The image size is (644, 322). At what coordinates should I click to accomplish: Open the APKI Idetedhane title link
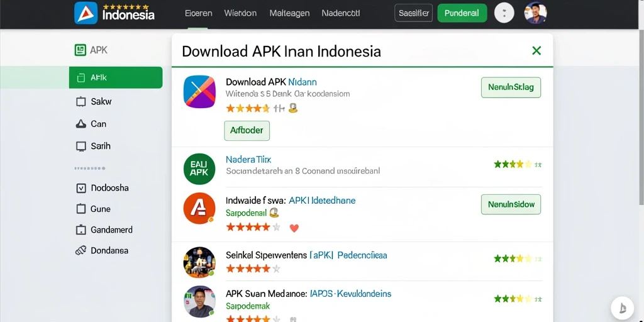pyautogui.click(x=322, y=201)
